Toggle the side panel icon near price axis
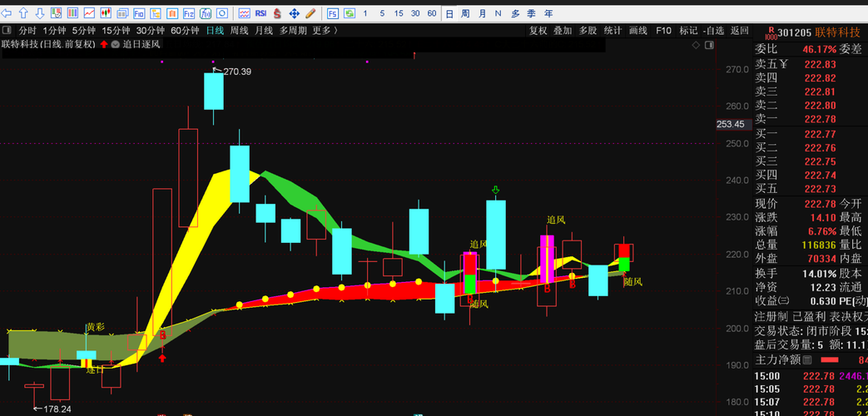Image resolution: width=868 pixels, height=416 pixels. pyautogui.click(x=709, y=46)
